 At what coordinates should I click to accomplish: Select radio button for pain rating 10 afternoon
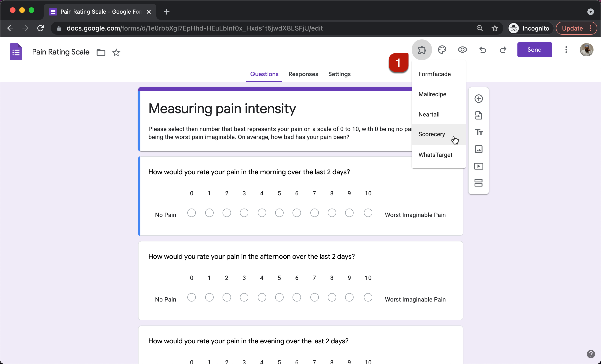367,298
